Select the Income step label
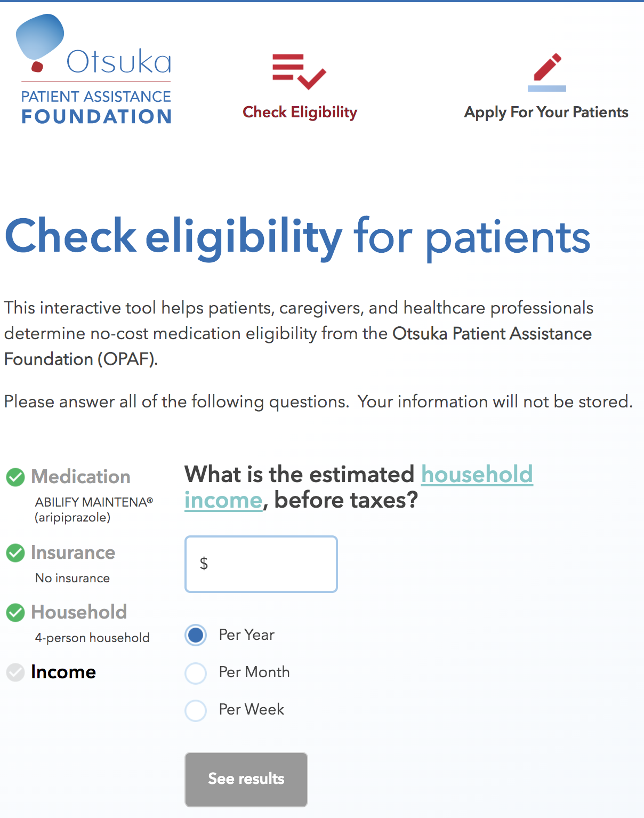Image resolution: width=644 pixels, height=818 pixels. [63, 672]
